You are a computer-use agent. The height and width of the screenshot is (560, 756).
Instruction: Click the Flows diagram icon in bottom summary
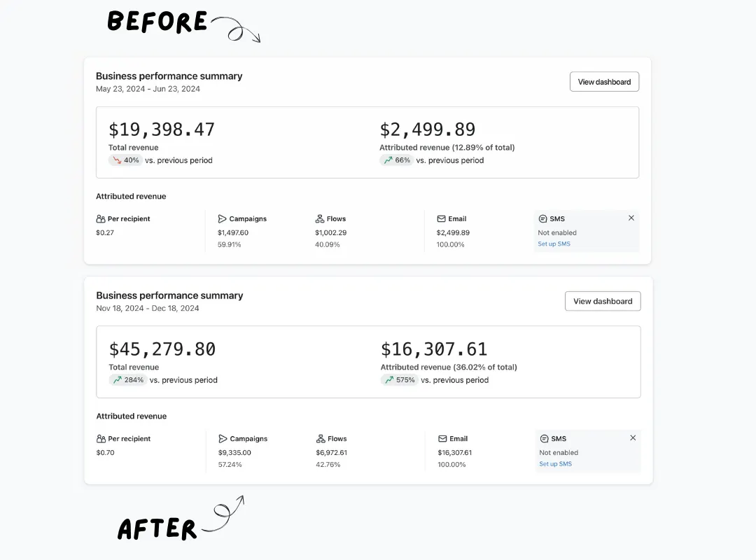(x=320, y=438)
